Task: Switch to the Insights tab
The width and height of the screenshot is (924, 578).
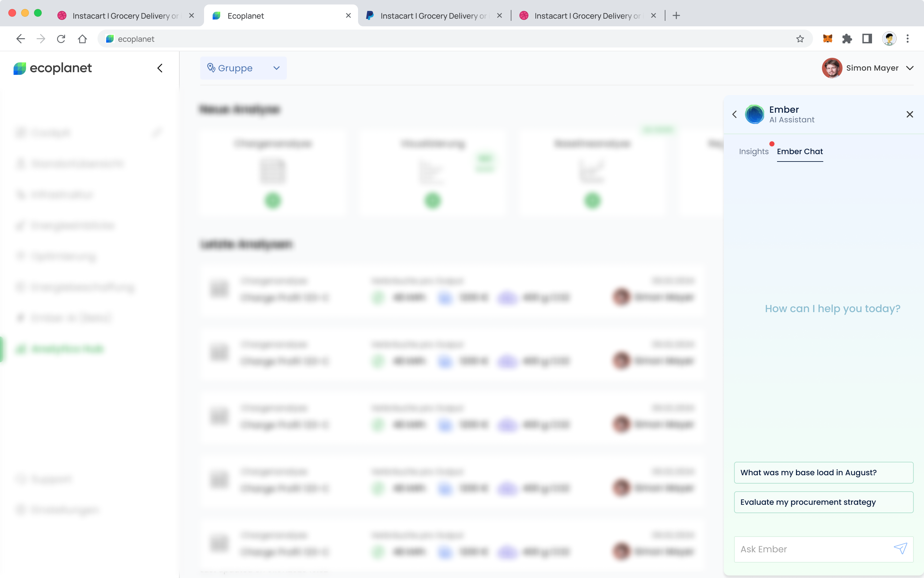Action: pyautogui.click(x=753, y=151)
